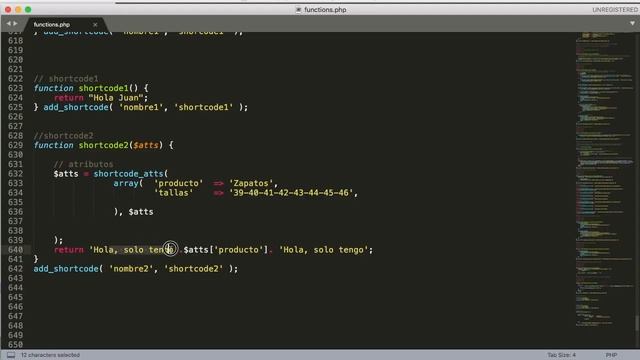Viewport: 640px width, 360px height.
Task: Click line number 642 in gutter
Action: tap(16, 269)
